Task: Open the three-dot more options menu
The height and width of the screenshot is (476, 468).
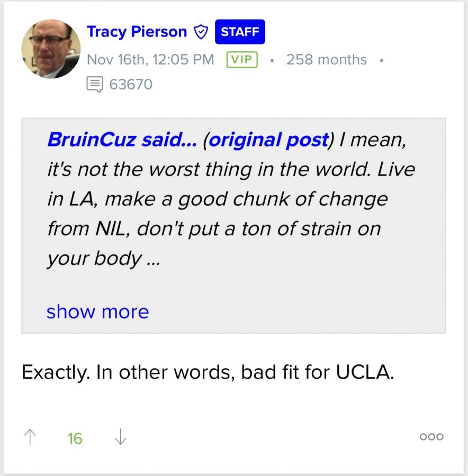Action: click(x=431, y=437)
